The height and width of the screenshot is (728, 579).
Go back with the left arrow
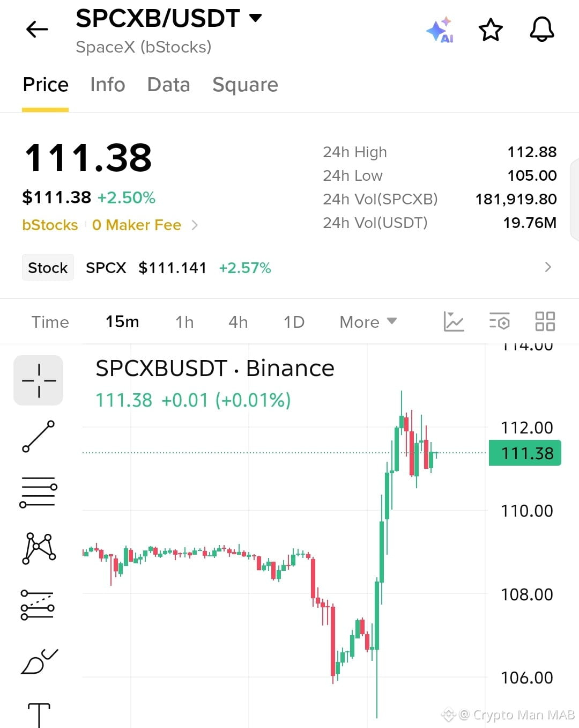[x=38, y=29]
